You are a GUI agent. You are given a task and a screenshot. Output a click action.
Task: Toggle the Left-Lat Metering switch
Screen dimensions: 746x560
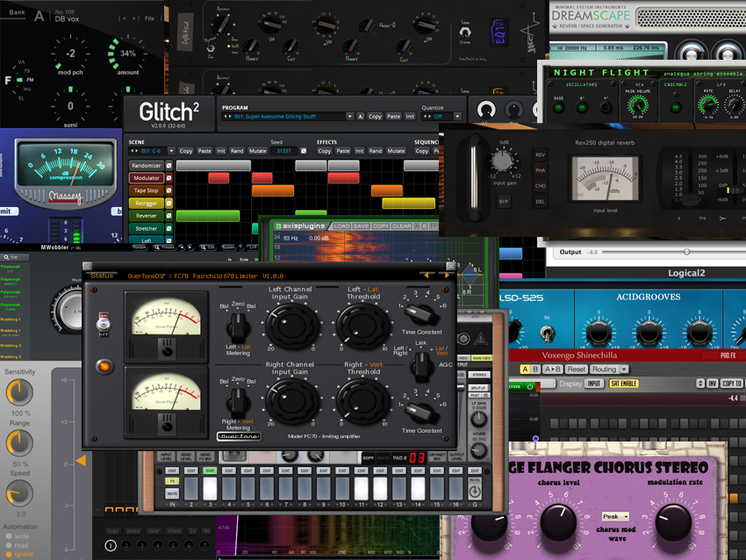pos(238,327)
